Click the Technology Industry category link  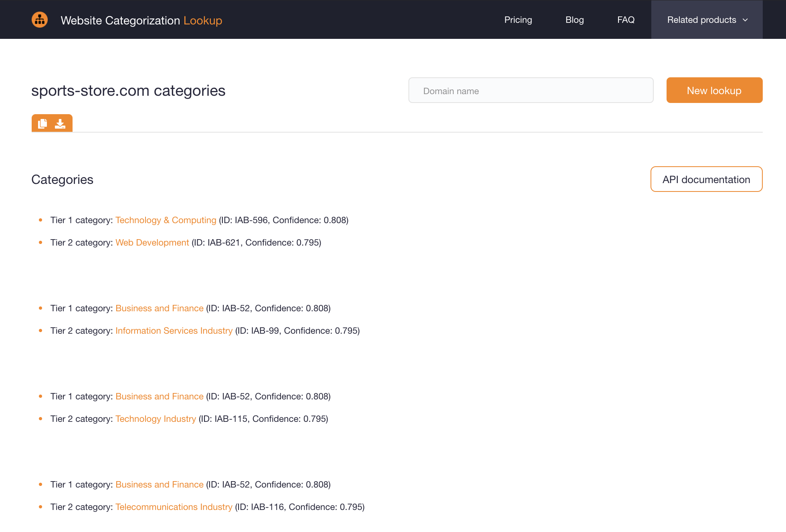(156, 418)
